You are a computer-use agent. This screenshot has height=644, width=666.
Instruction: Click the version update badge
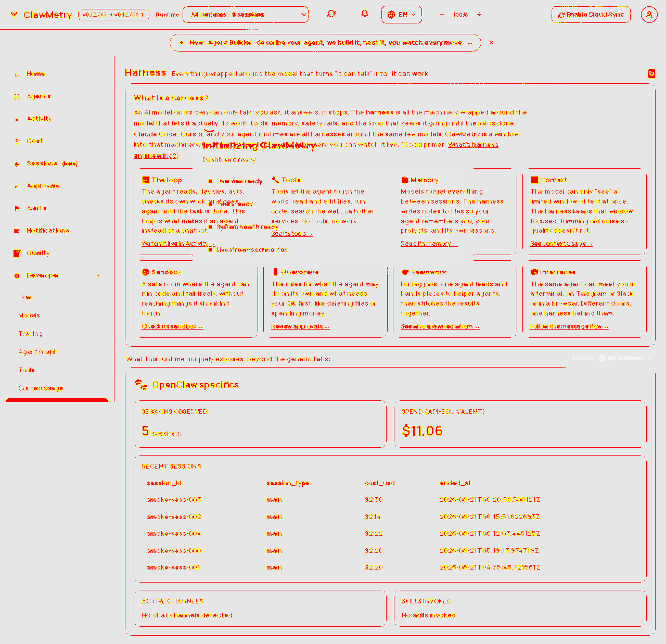[113, 15]
